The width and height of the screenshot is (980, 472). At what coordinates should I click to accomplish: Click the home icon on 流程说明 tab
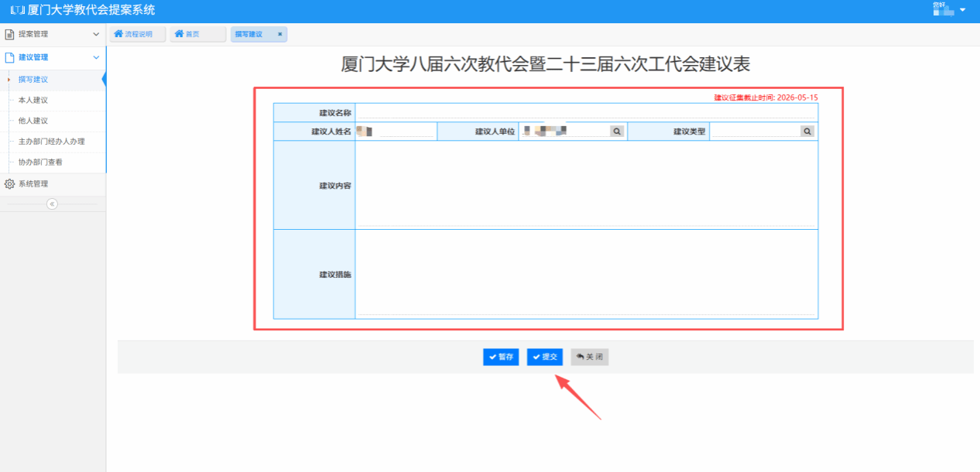pyautogui.click(x=118, y=34)
